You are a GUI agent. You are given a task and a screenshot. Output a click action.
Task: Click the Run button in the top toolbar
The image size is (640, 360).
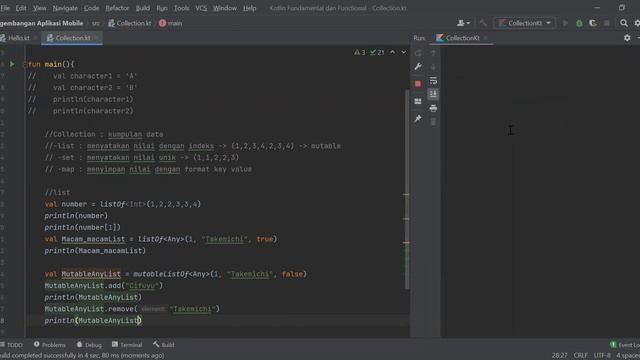565,23
